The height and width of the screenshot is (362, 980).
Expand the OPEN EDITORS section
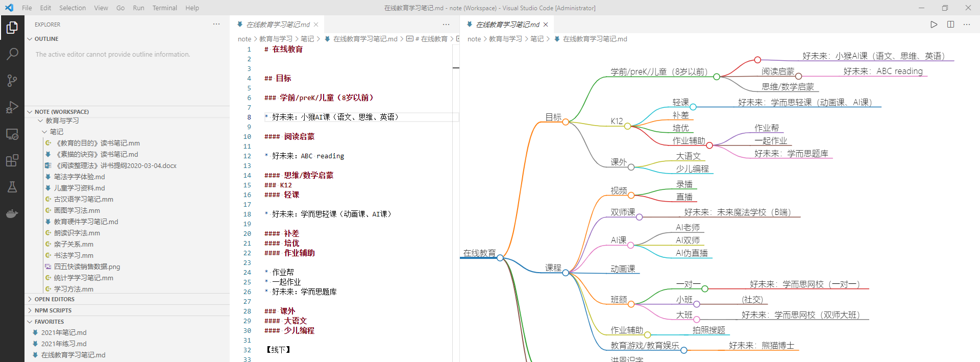point(127,299)
